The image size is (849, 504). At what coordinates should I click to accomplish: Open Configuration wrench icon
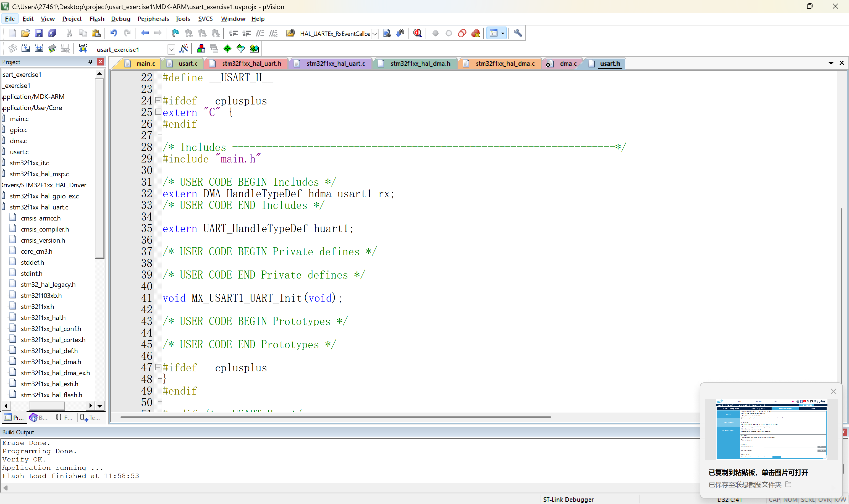click(518, 33)
